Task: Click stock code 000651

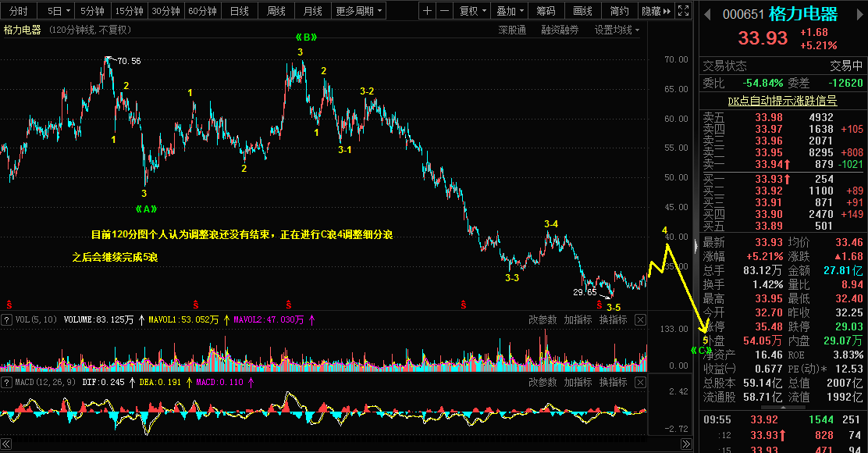Action: pos(743,15)
